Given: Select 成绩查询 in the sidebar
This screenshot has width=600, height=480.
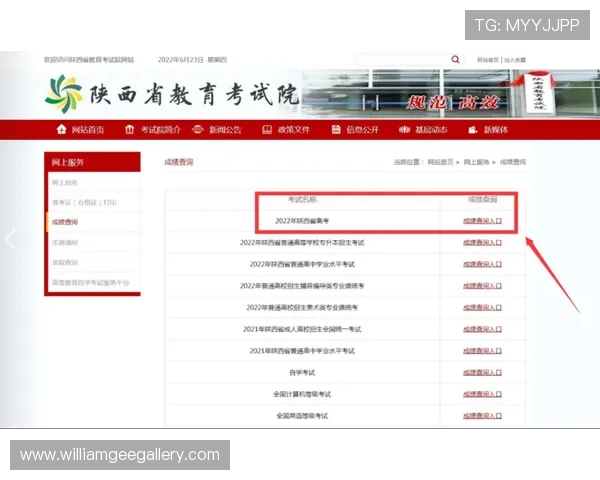Looking at the screenshot, I should pyautogui.click(x=65, y=222).
